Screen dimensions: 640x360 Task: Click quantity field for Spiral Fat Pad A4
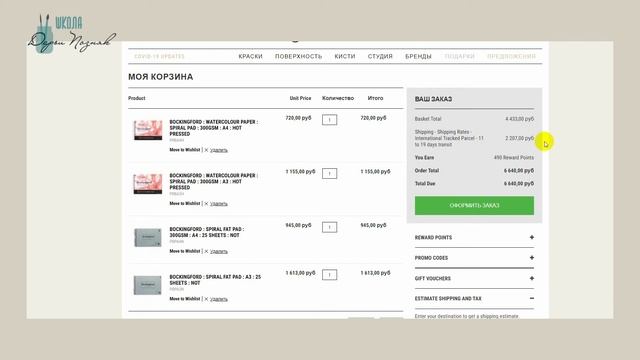[329, 227]
